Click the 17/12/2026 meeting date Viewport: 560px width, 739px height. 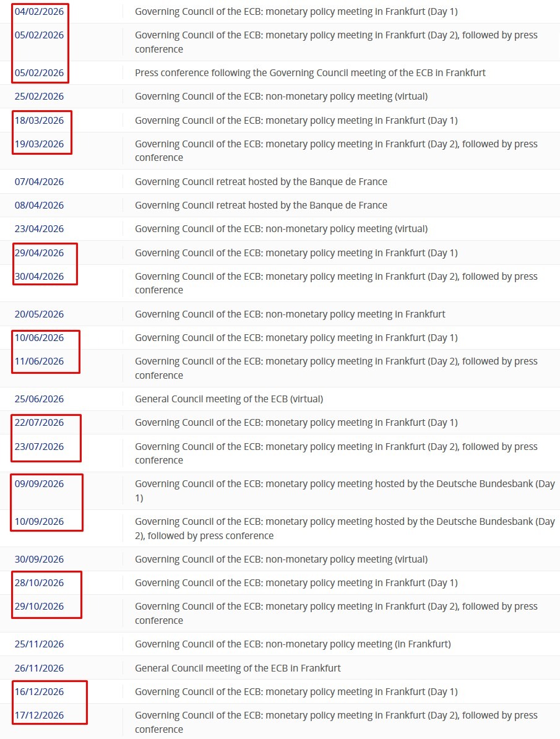39,715
